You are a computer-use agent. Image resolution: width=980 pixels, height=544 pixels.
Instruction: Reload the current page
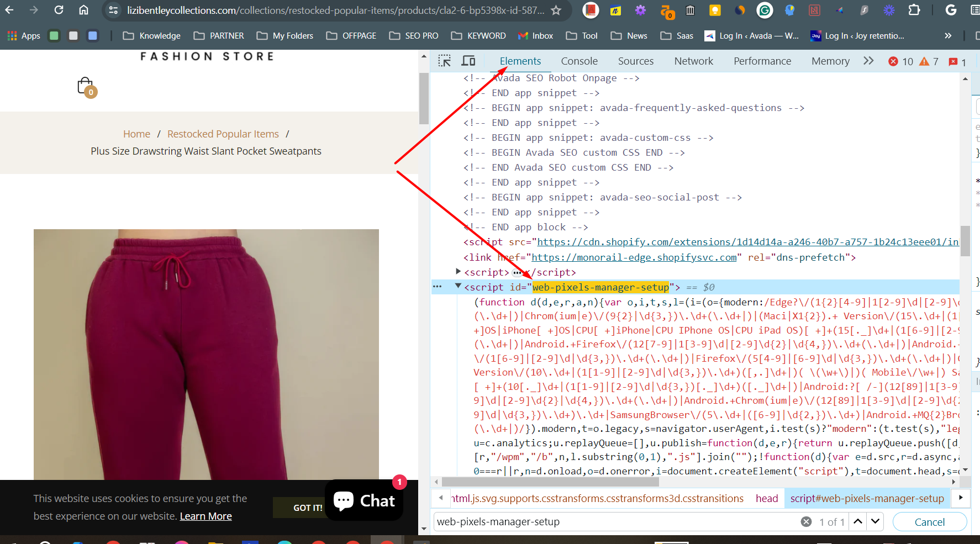[59, 10]
